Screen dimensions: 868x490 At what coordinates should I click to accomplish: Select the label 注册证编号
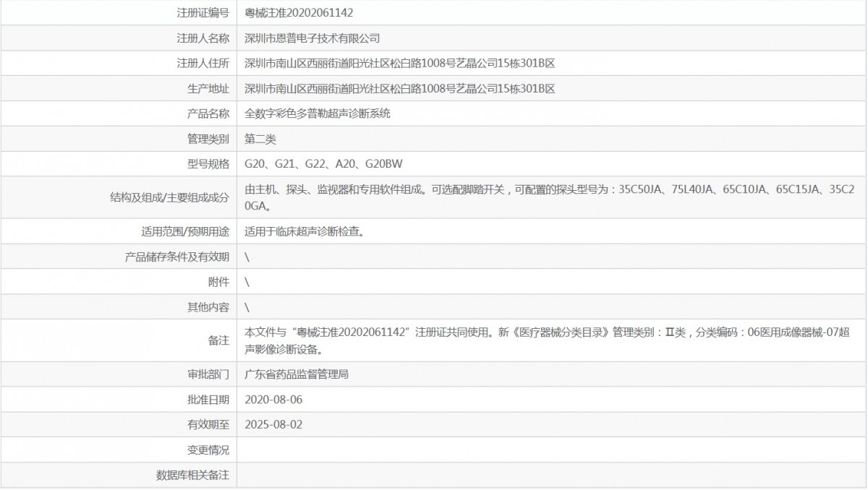[x=203, y=13]
